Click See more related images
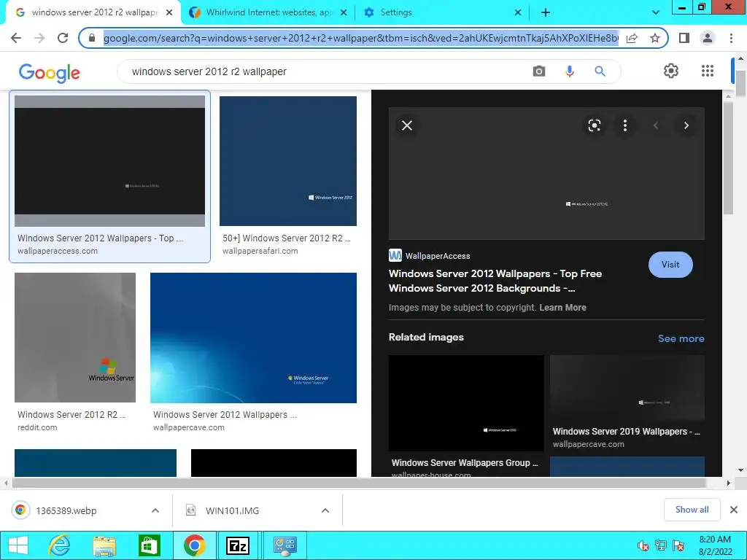 coord(681,338)
